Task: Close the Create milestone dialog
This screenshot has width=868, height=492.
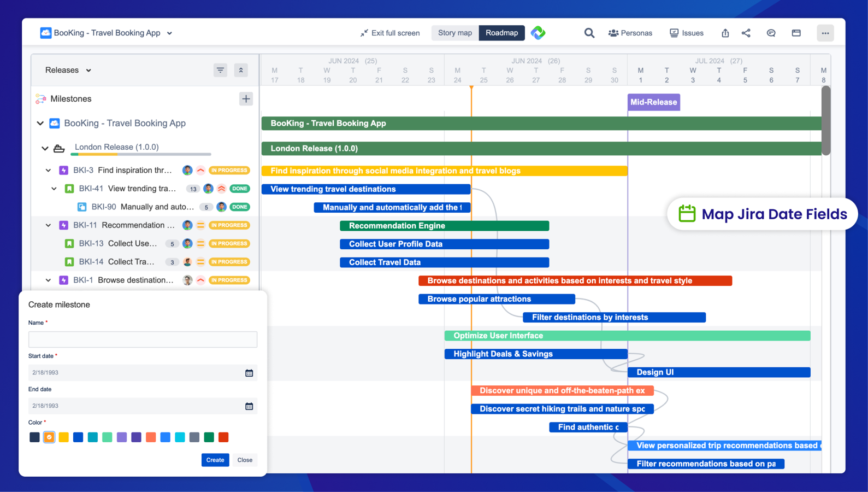Action: (245, 460)
